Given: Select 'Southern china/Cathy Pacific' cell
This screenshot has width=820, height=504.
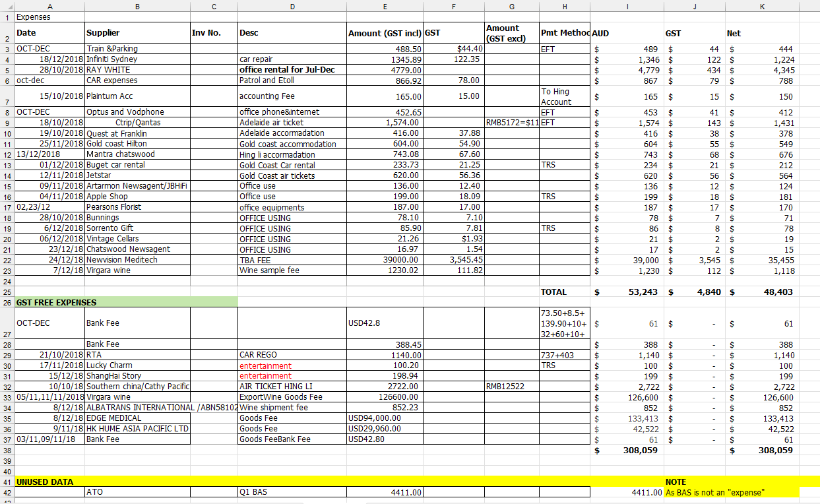Looking at the screenshot, I should pyautogui.click(x=137, y=387).
